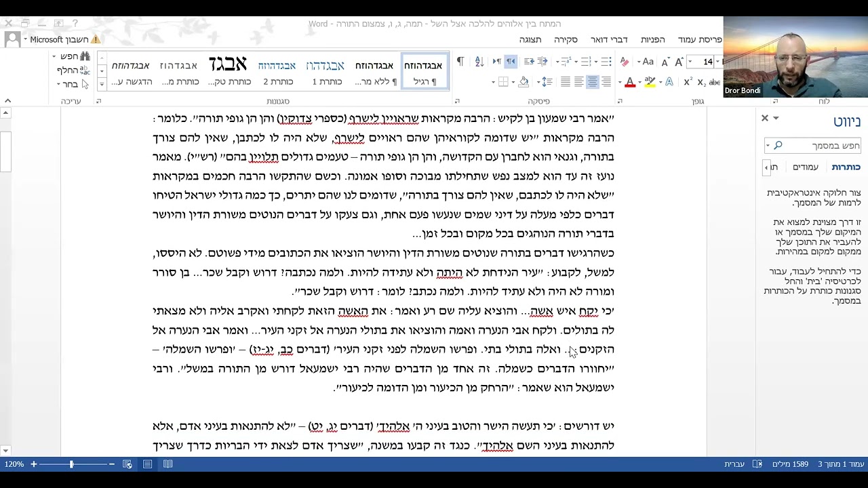Viewport: 868px width, 488px height.
Task: Select the 'ללא מר...' style
Action: click(x=374, y=72)
